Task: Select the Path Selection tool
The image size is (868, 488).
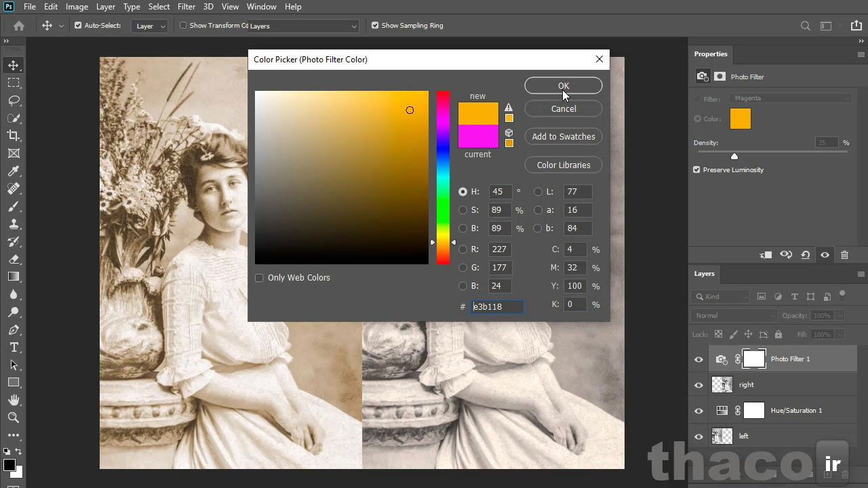Action: 14,365
